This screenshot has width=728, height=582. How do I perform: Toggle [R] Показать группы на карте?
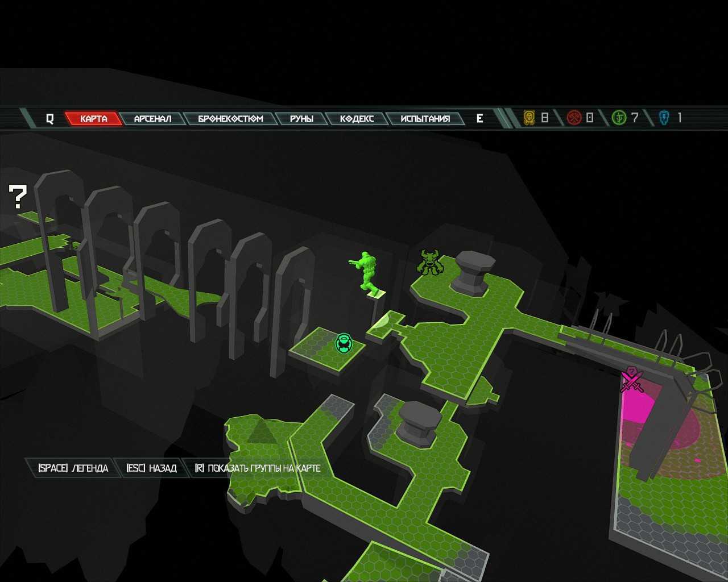(x=257, y=468)
